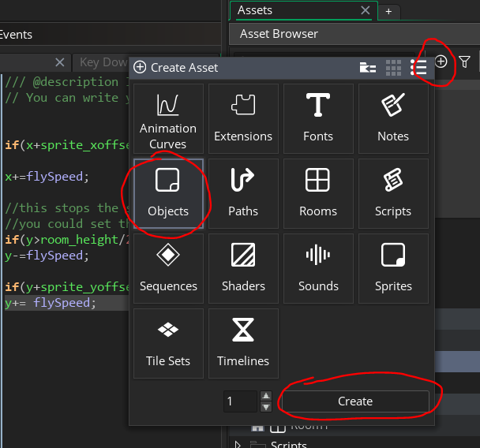Switch Create Asset to grid view
The height and width of the screenshot is (448, 480).
point(393,68)
